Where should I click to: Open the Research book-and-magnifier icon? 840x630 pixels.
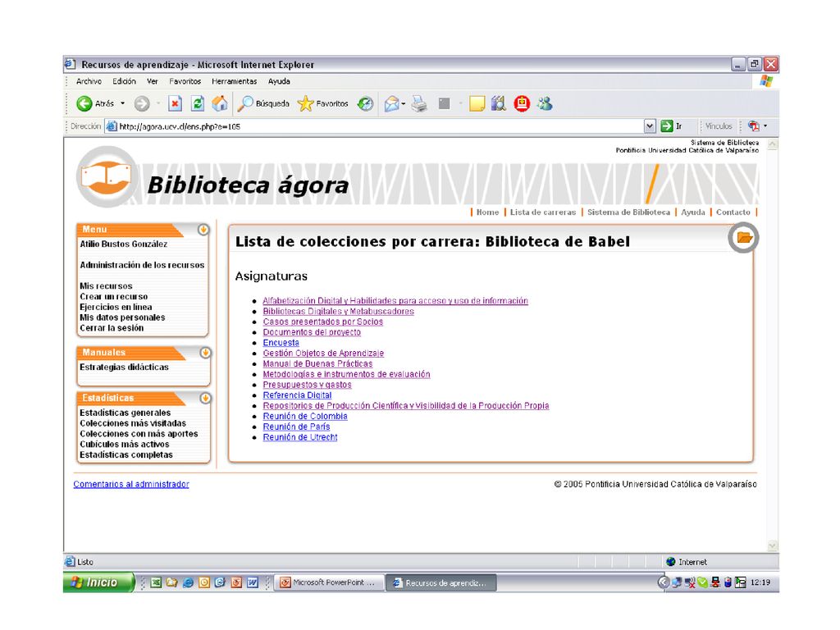[499, 103]
